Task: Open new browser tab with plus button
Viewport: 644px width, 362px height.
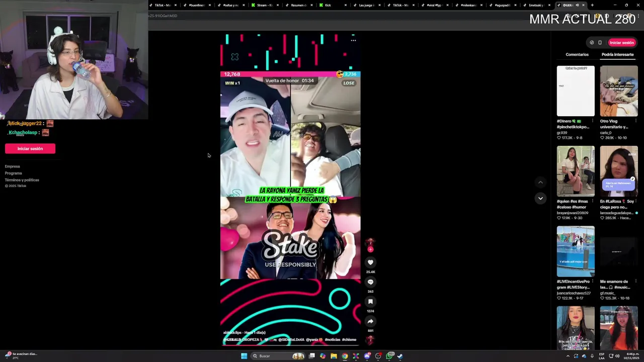Action: click(x=592, y=5)
